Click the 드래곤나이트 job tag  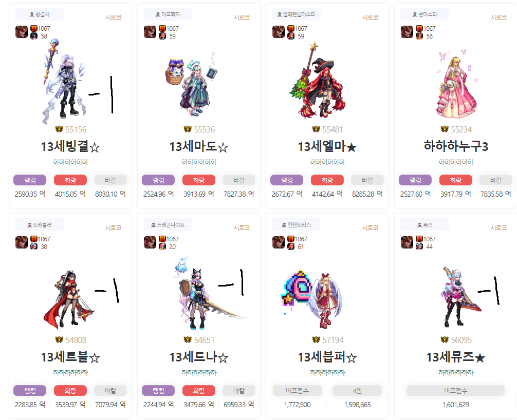[168, 225]
